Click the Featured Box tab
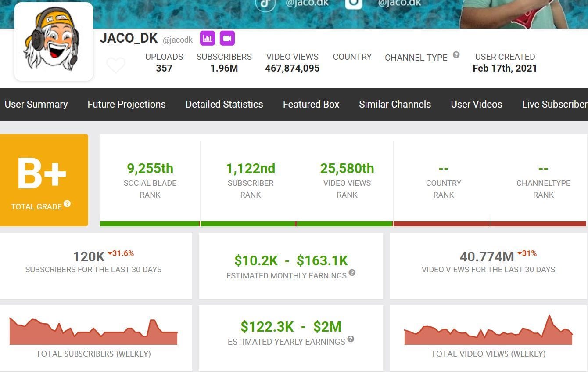The width and height of the screenshot is (588, 372). click(311, 105)
